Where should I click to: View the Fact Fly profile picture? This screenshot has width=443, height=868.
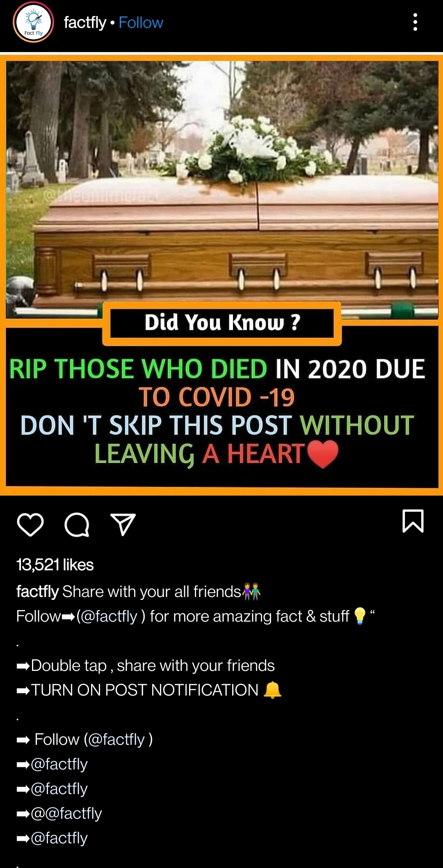(34, 22)
